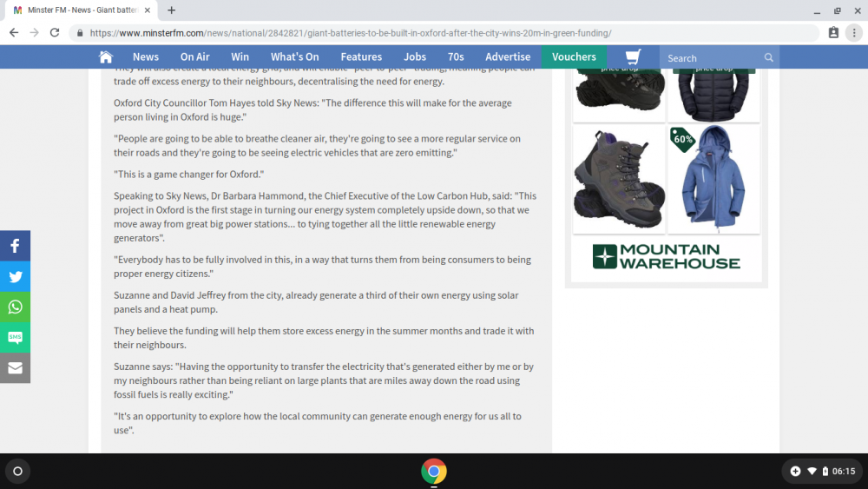The height and width of the screenshot is (489, 868).
Task: Open the Jobs menu
Action: pyautogui.click(x=415, y=57)
